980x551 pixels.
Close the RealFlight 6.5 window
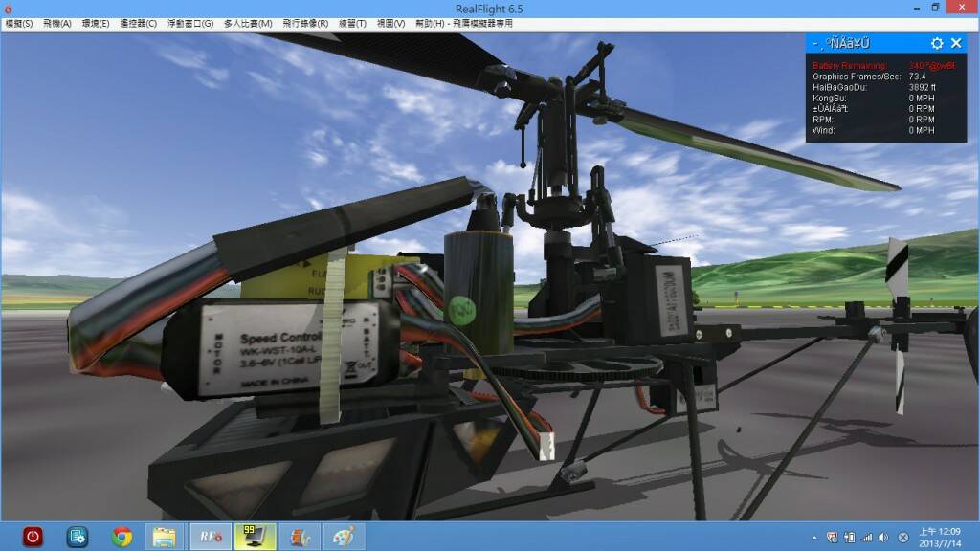961,8
